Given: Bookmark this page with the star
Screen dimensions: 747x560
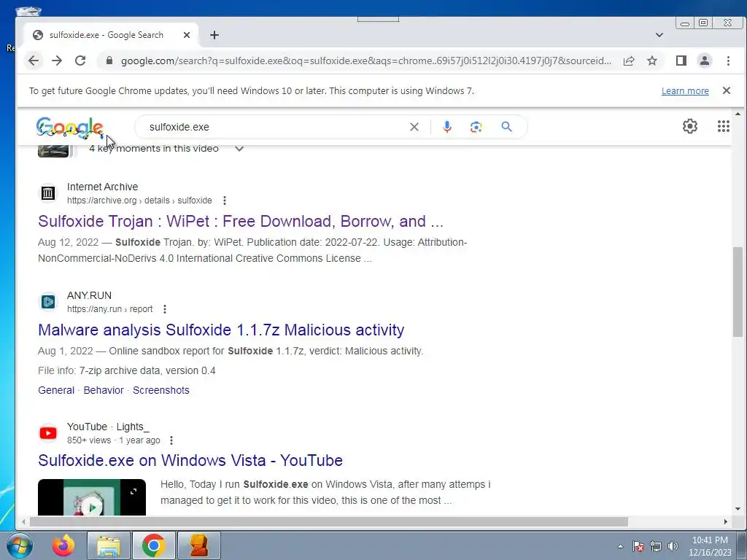Looking at the screenshot, I should tap(652, 61).
